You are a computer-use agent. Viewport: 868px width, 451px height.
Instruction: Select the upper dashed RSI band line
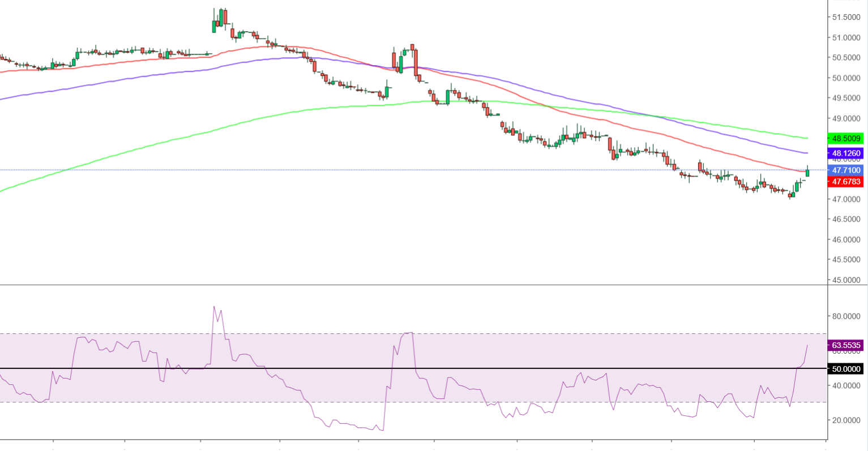coord(510,333)
